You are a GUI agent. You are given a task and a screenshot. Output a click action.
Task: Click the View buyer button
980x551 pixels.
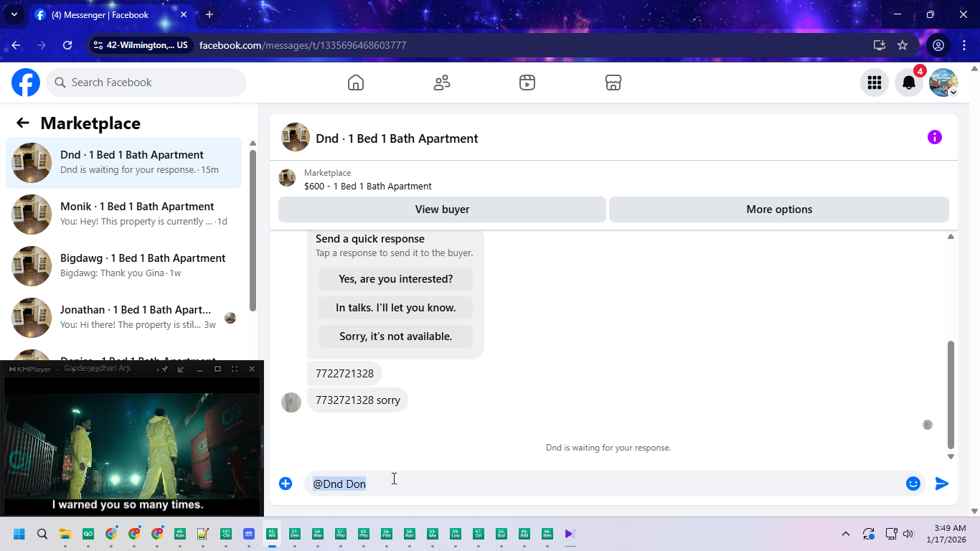pos(442,209)
